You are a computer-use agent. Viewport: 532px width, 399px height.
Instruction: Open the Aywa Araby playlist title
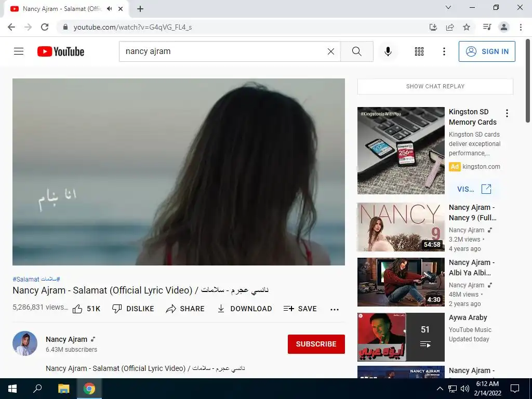tap(468, 317)
